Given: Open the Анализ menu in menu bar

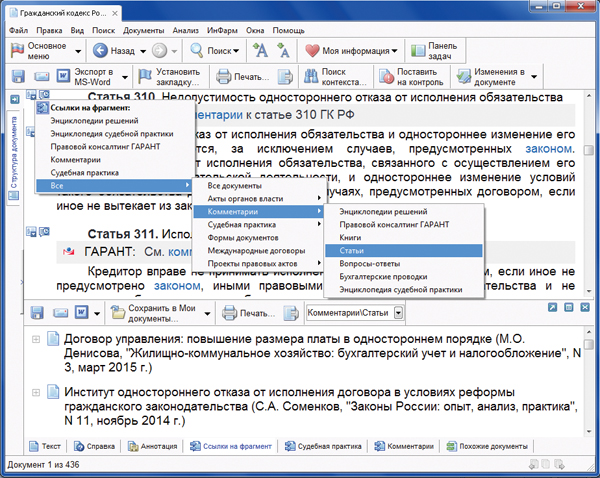Looking at the screenshot, I should click(185, 31).
